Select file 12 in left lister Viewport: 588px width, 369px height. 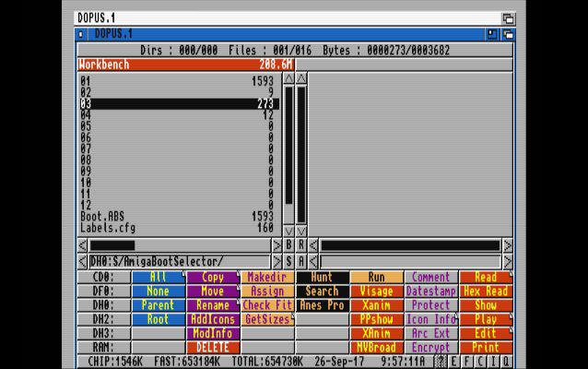[x=179, y=206]
